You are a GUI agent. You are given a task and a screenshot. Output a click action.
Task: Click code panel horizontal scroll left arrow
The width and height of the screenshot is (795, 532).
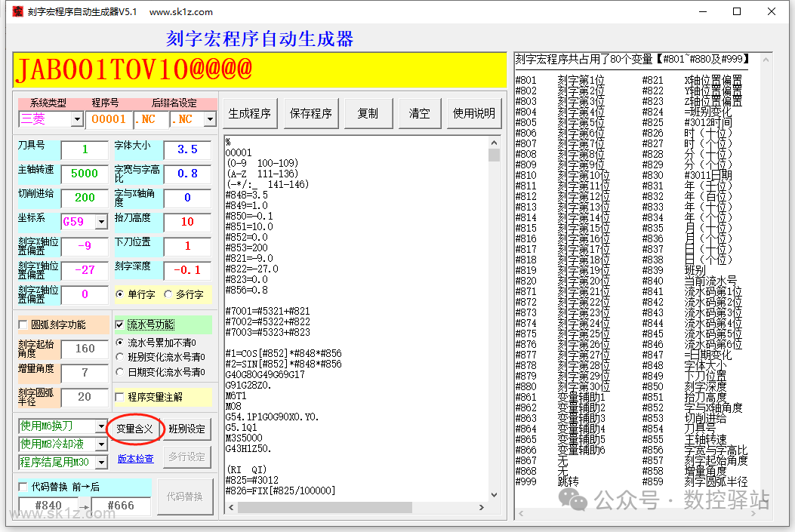pos(231,507)
